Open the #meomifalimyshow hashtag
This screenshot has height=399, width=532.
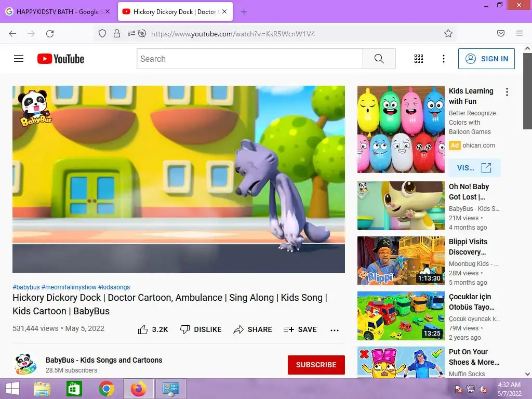pos(69,287)
